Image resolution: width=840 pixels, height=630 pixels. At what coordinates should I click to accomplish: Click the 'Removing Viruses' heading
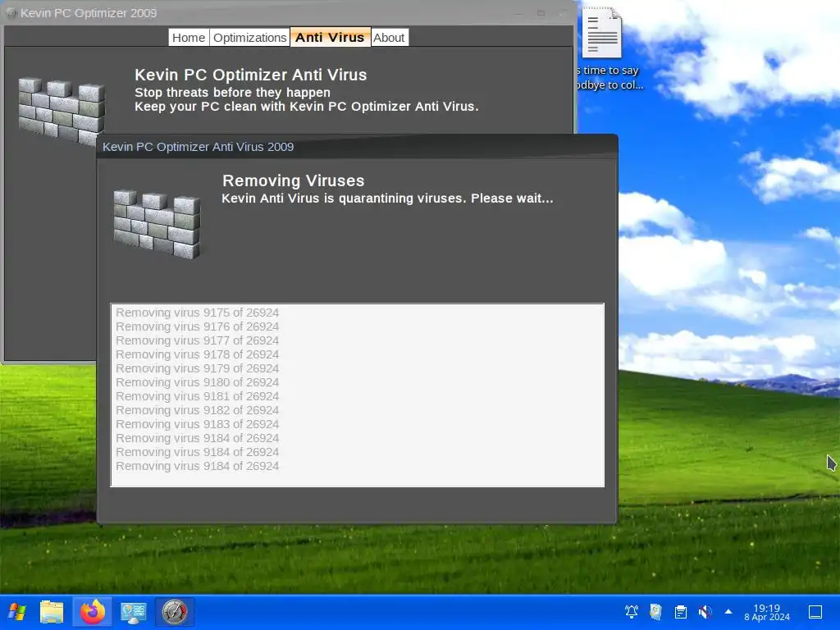pos(293,180)
